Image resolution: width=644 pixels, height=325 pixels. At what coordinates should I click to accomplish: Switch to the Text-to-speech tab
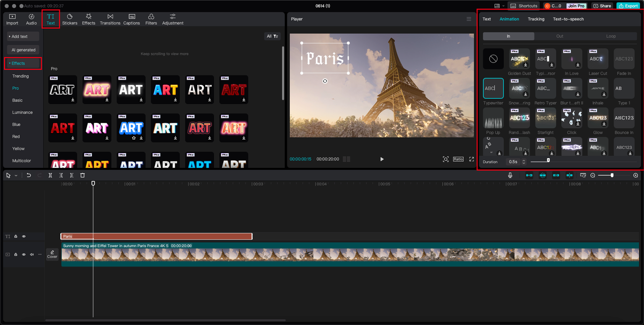coord(568,19)
